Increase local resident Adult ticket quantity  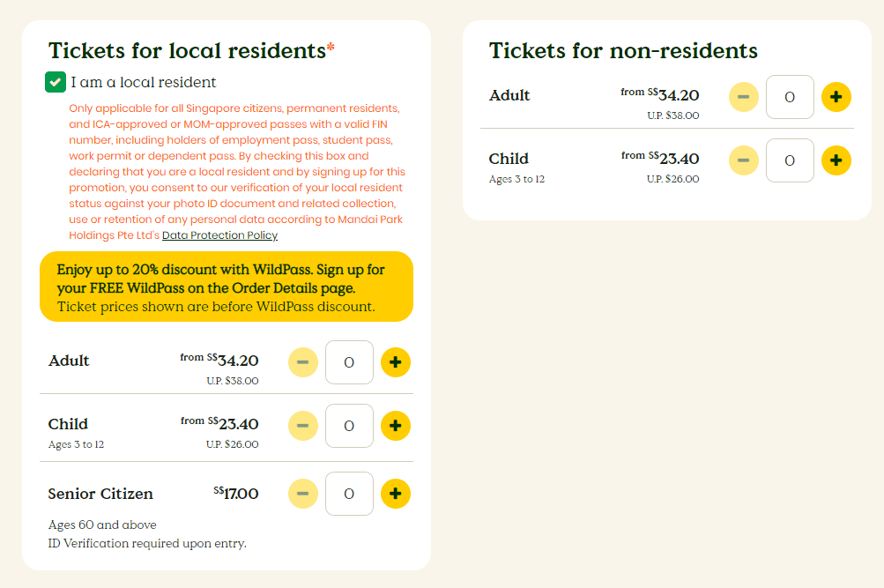point(395,362)
